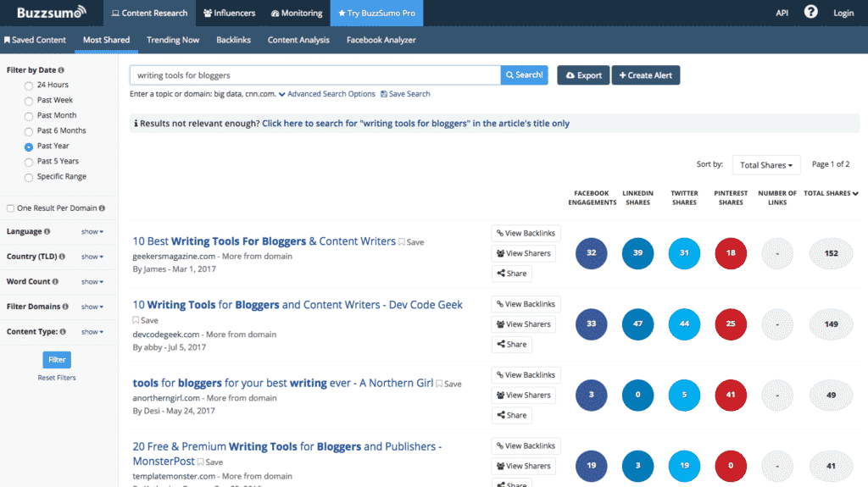This screenshot has width=868, height=487.
Task: Apply filters with the Filter button
Action: [x=57, y=360]
